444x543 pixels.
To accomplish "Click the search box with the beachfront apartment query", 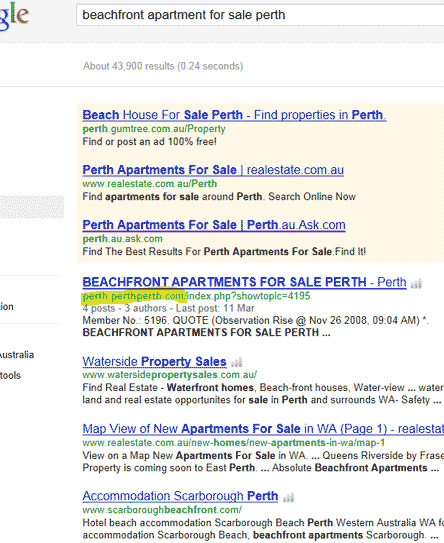I will pyautogui.click(x=260, y=15).
